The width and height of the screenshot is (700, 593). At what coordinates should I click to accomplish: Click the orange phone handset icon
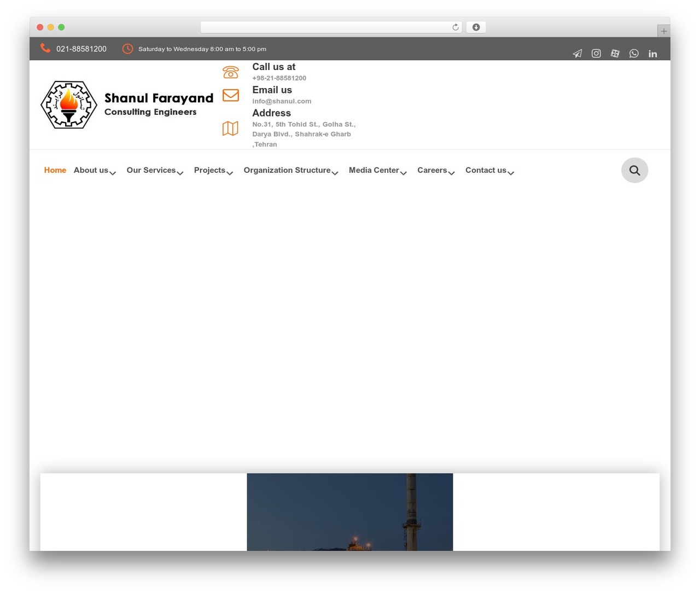[45, 48]
